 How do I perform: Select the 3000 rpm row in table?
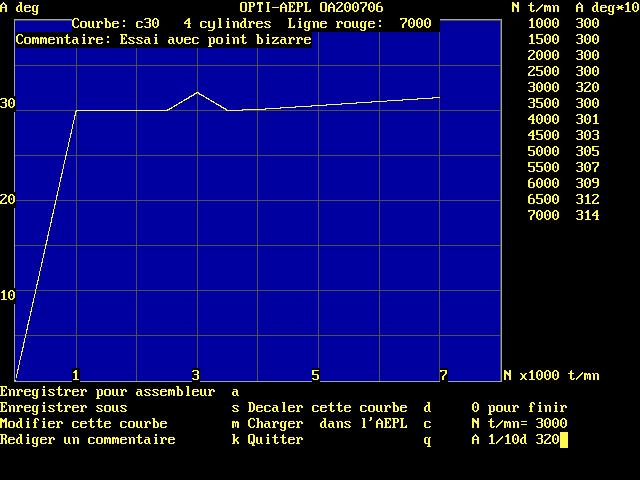(x=563, y=87)
